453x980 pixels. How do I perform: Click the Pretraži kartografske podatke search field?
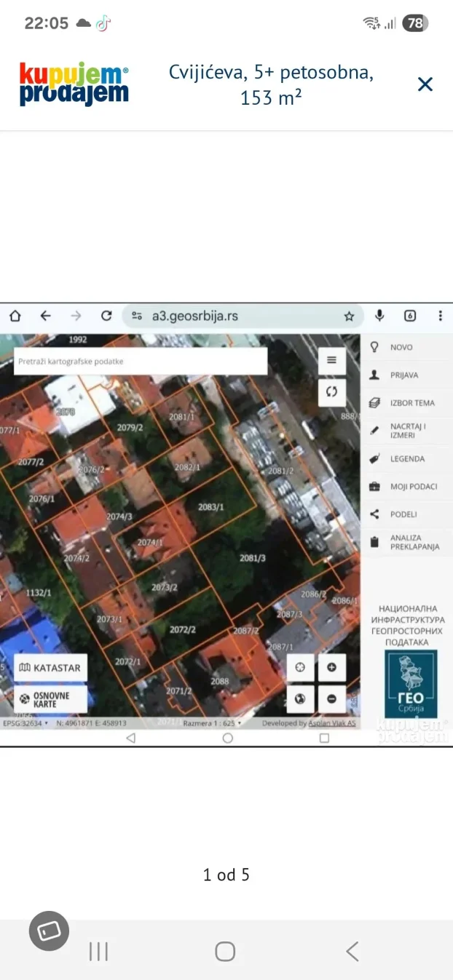(140, 361)
